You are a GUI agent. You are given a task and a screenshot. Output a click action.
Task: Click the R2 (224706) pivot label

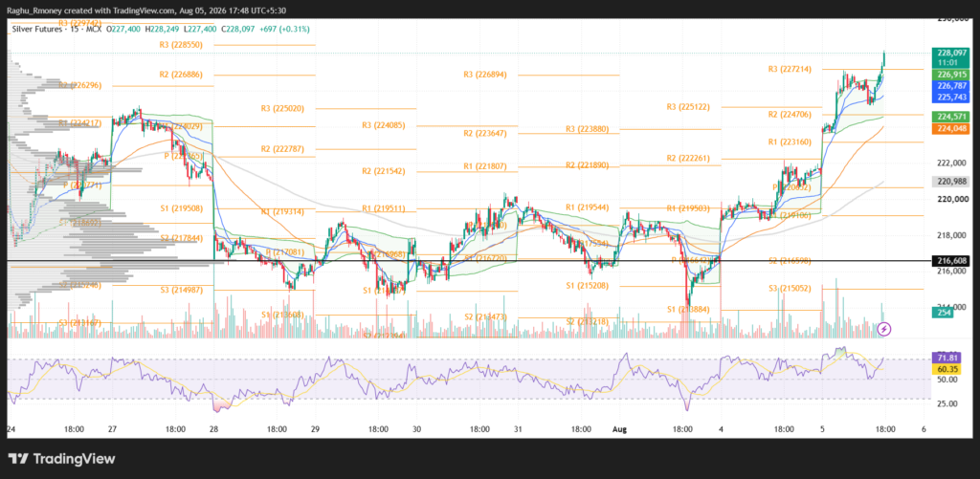click(x=790, y=115)
